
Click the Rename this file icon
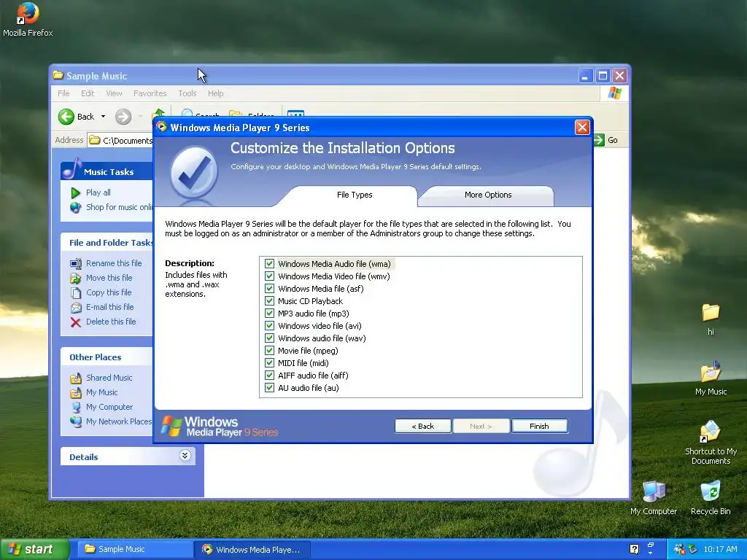[76, 263]
